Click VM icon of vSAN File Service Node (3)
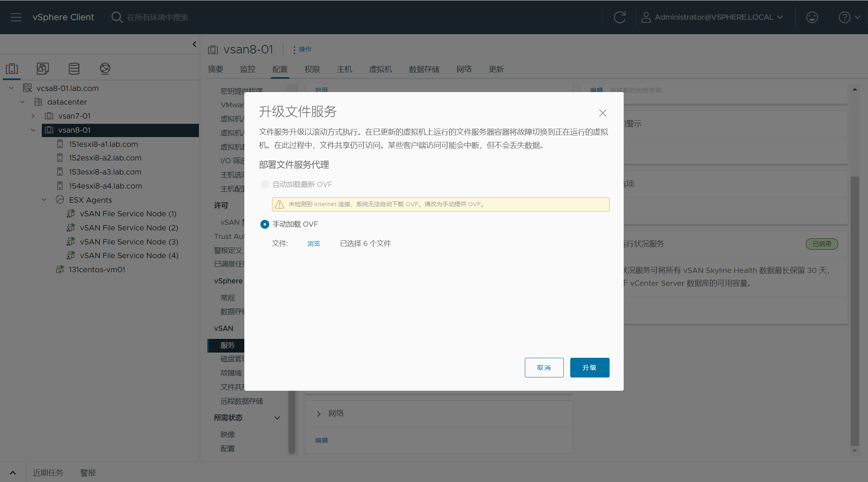This screenshot has width=868, height=482. 71,242
